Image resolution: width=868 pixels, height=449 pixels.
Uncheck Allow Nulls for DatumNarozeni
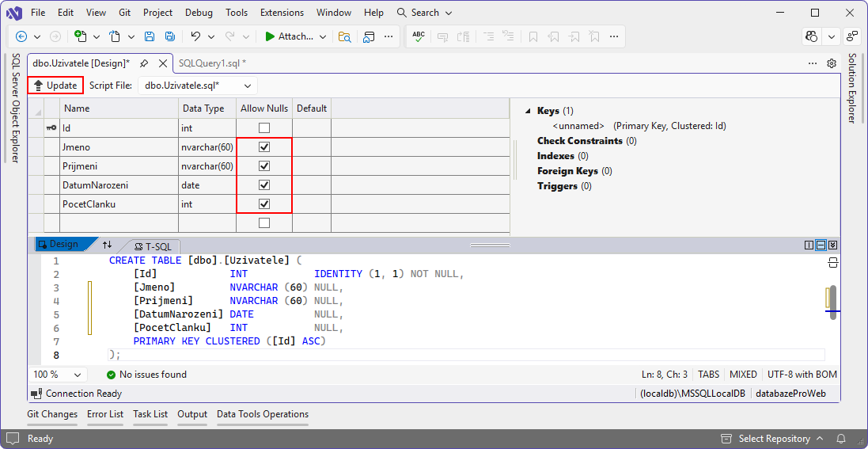264,185
